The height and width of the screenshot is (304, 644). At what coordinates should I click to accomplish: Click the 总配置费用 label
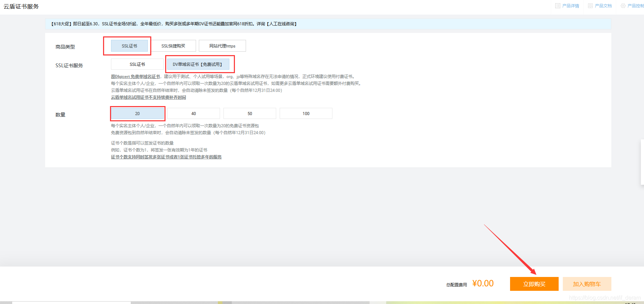(457, 285)
